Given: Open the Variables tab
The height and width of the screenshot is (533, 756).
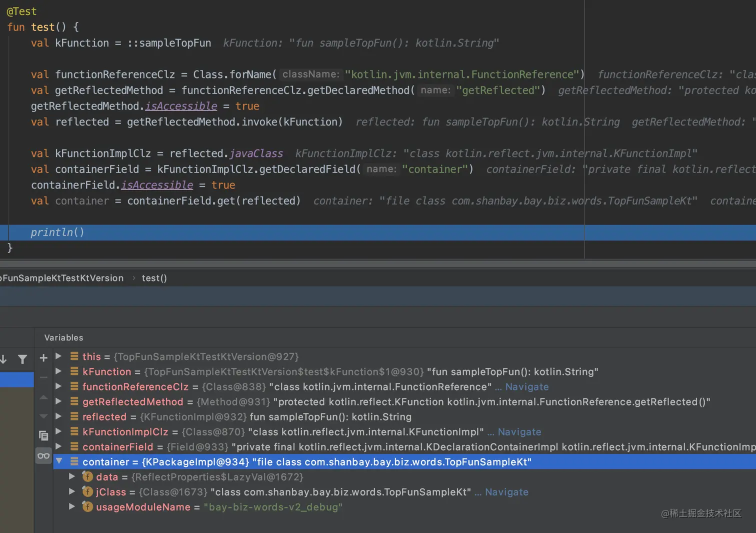Looking at the screenshot, I should coord(63,337).
